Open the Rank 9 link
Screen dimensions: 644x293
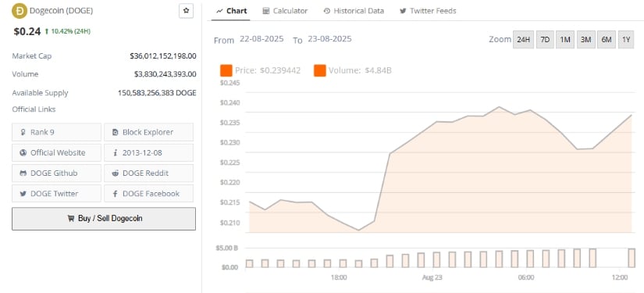click(x=56, y=132)
